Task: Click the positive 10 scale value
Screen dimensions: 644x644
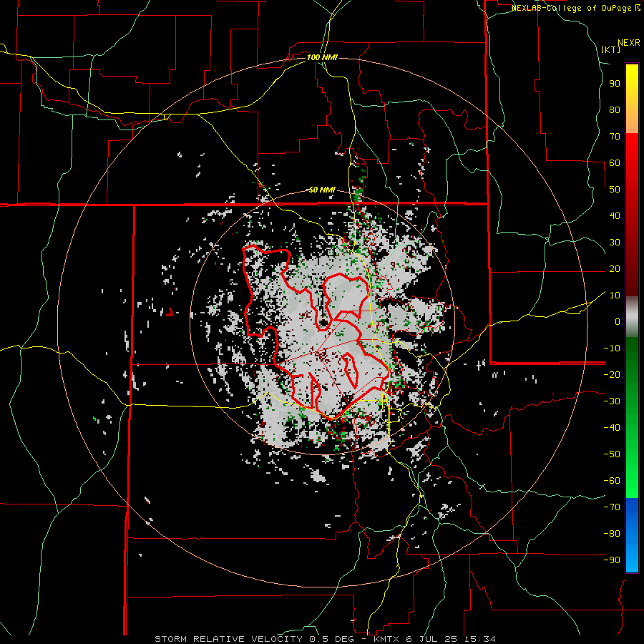Action: 615,296
